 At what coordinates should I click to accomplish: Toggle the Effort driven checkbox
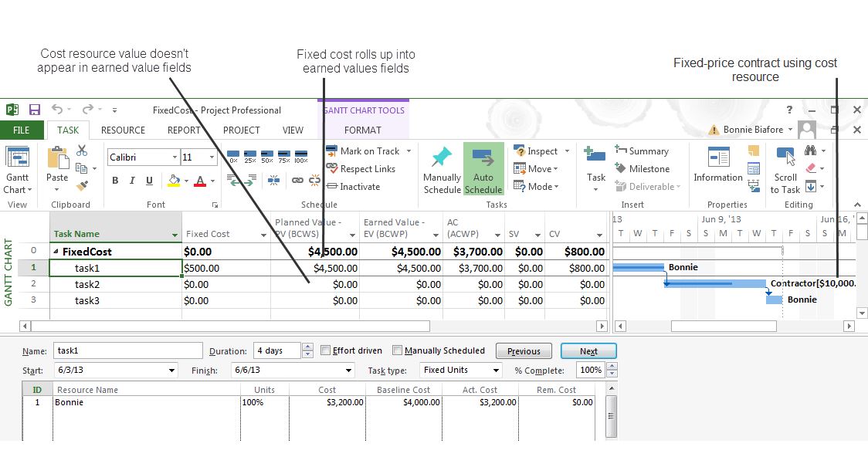click(326, 350)
